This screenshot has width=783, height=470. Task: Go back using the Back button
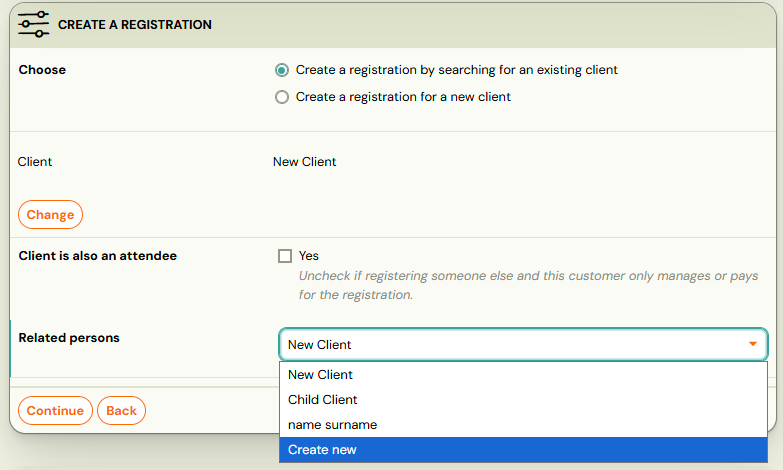click(121, 411)
